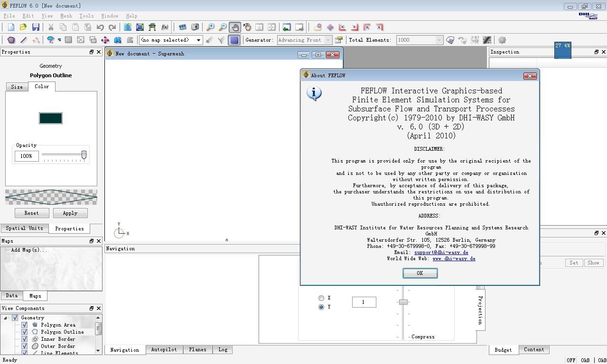Image resolution: width=607 pixels, height=364 pixels.
Task: Select the Add Lines tool icon
Action: [23, 40]
